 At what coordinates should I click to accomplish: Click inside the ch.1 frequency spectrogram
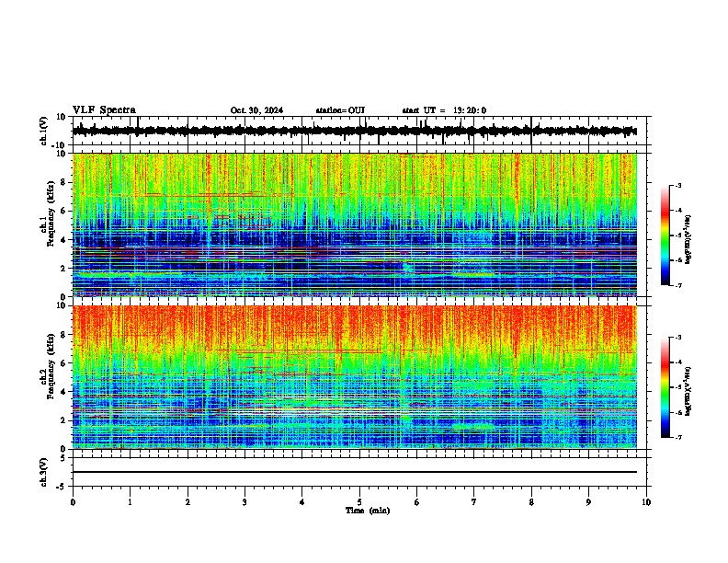pyautogui.click(x=355, y=224)
